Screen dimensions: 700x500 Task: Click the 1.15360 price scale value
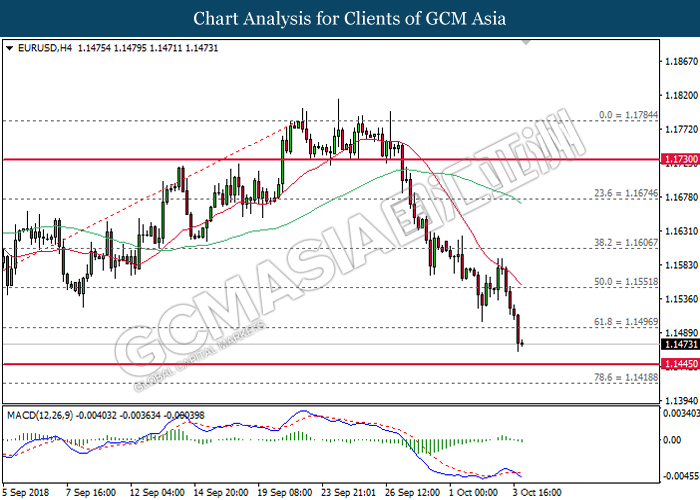[681, 299]
